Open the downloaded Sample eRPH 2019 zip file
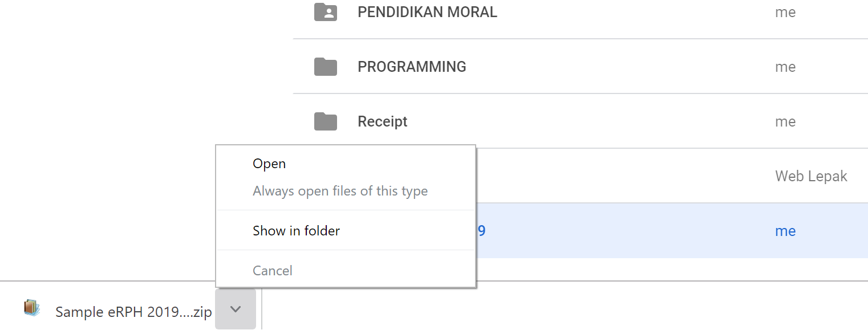This screenshot has height=334, width=868. point(133,312)
